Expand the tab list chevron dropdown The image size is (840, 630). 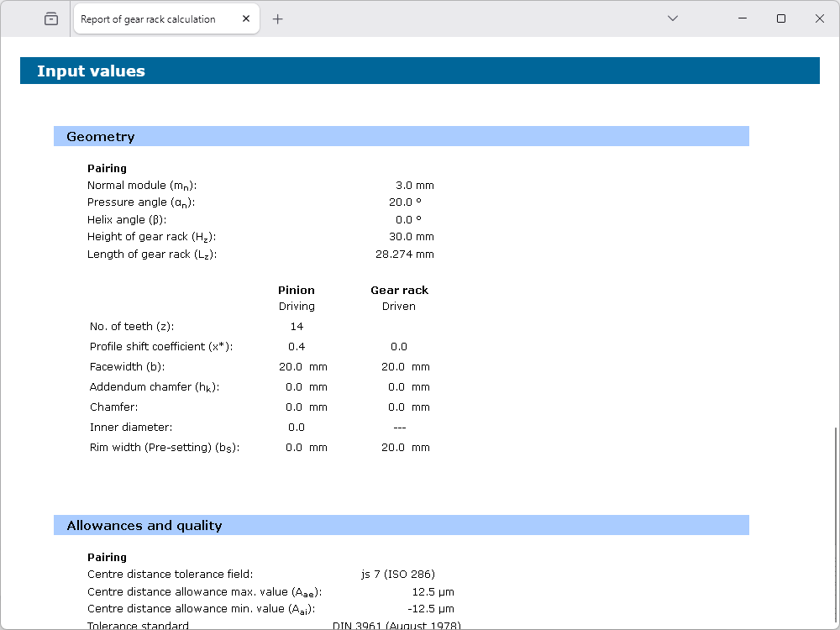[672, 18]
